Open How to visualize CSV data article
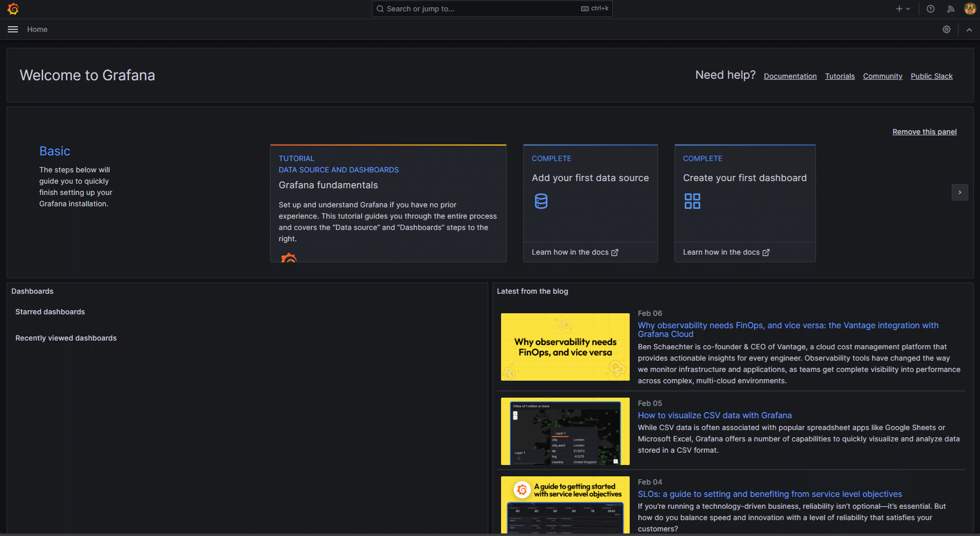The height and width of the screenshot is (536, 980). [x=715, y=415]
